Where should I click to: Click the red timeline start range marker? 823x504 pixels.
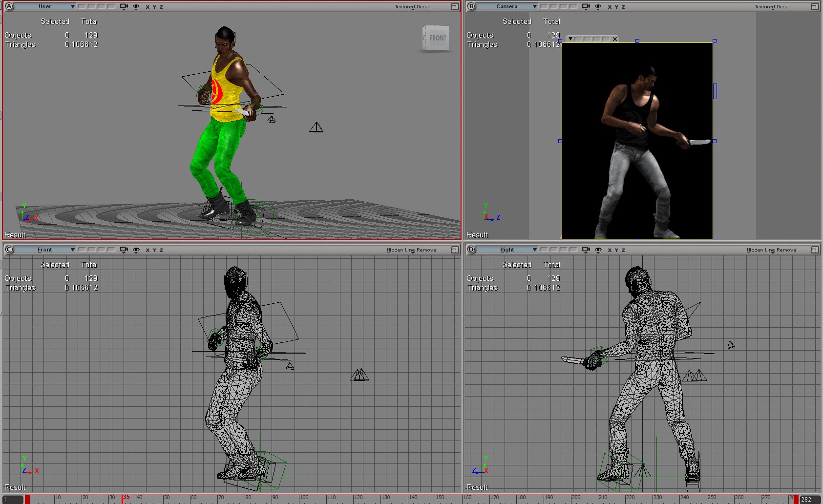pyautogui.click(x=28, y=499)
